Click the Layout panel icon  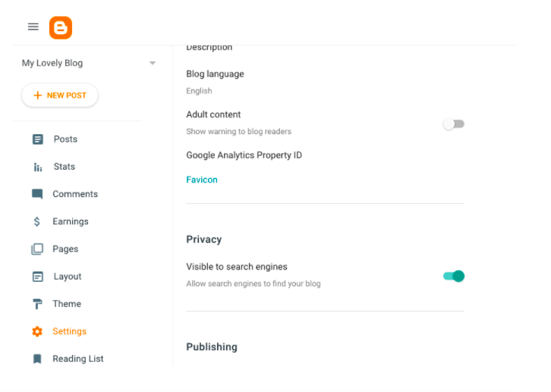pyautogui.click(x=37, y=277)
